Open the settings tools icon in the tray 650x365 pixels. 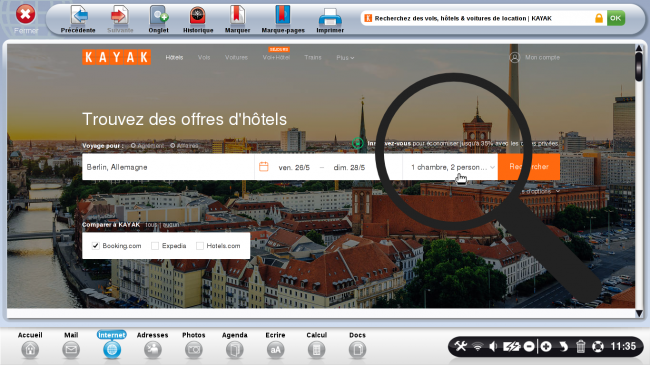point(461,346)
